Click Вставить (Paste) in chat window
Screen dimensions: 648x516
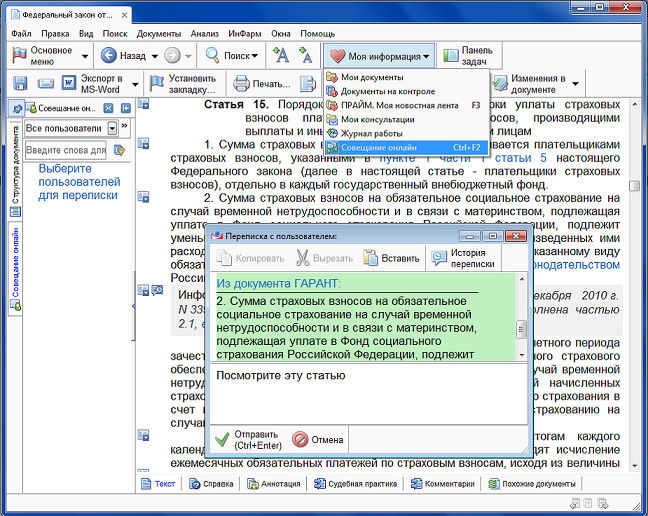coord(391,258)
